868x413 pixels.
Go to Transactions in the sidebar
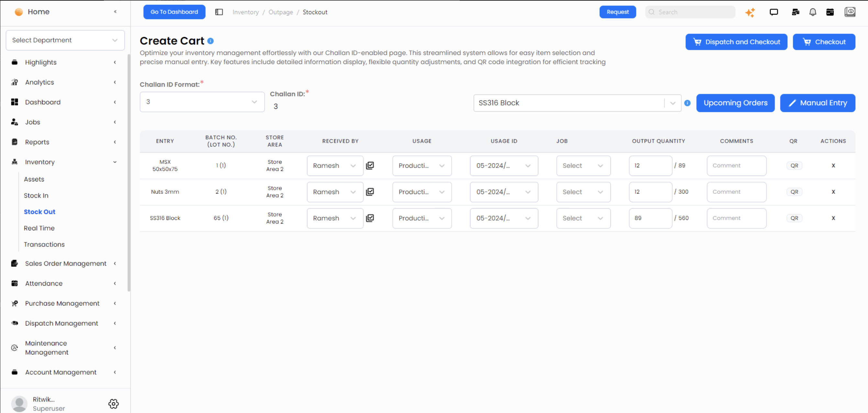[x=44, y=244]
